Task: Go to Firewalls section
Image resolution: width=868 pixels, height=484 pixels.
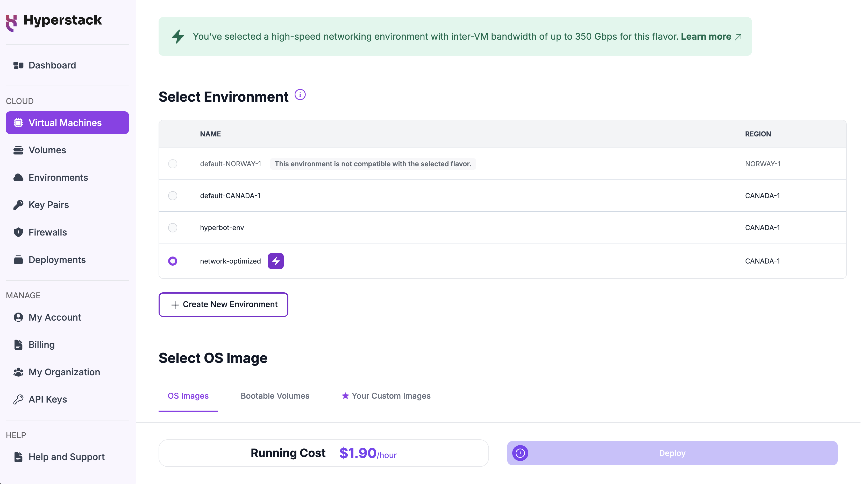Action: coord(47,232)
